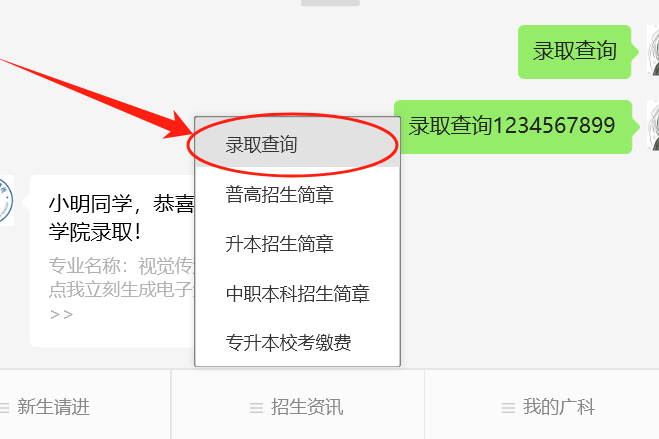Click the >> arrow in reply card

[61, 314]
